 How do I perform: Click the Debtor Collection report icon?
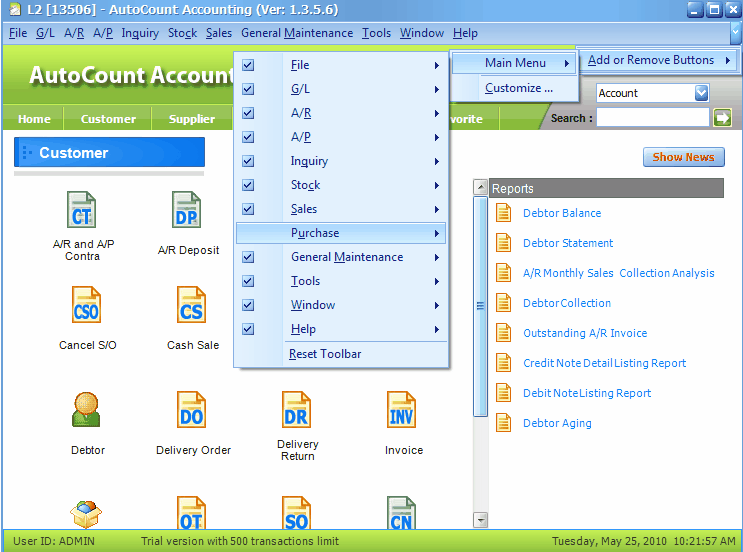pyautogui.click(x=503, y=303)
